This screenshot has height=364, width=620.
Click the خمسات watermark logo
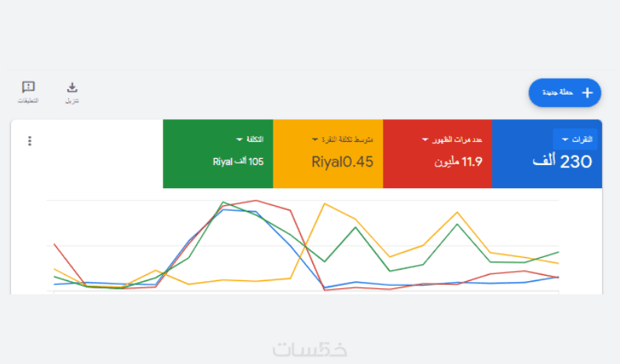click(x=310, y=349)
